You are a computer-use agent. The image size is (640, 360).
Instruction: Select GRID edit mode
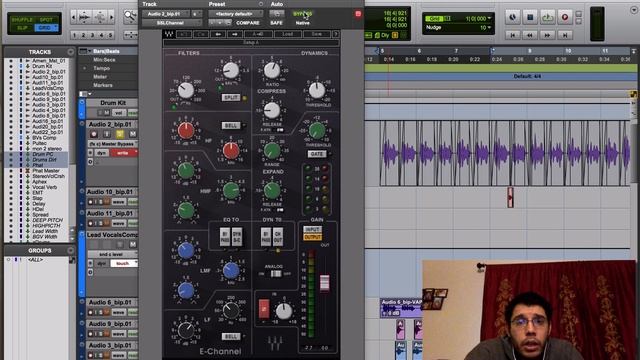47,28
